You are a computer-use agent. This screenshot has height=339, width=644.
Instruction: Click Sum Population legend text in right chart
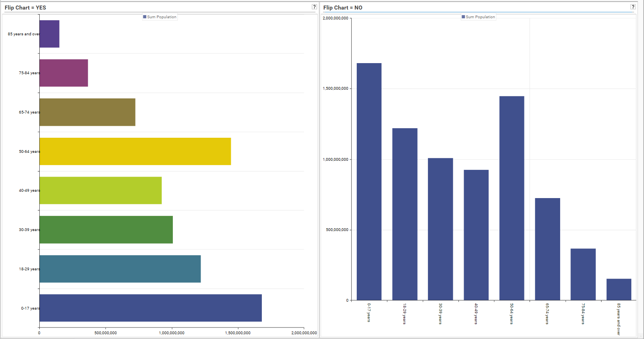[480, 17]
